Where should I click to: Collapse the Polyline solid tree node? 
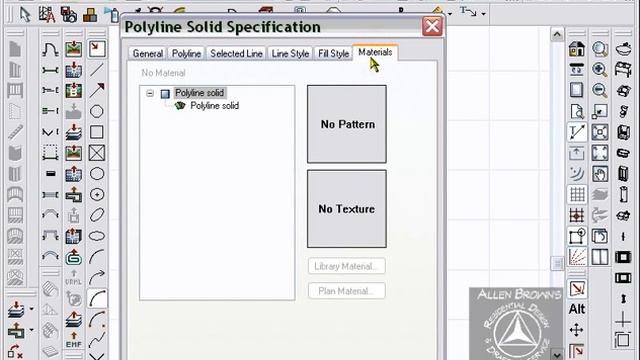[x=150, y=93]
